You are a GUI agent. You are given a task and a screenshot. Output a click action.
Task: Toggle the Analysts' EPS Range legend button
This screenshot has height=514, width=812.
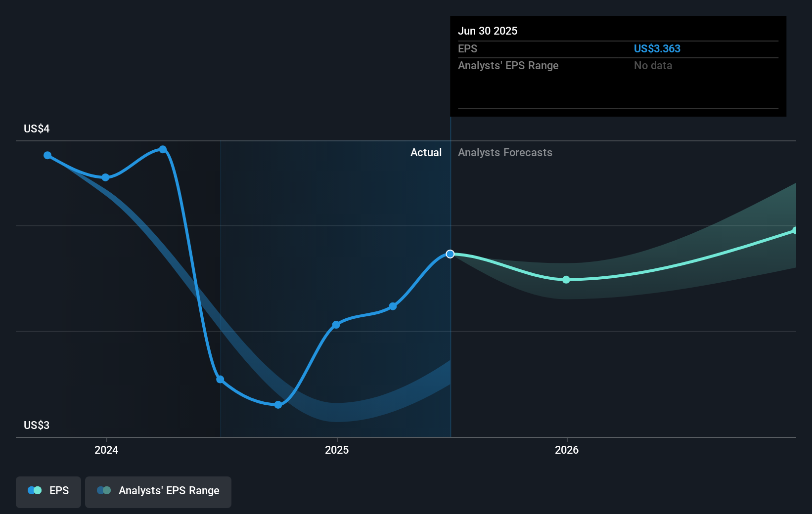click(x=158, y=492)
